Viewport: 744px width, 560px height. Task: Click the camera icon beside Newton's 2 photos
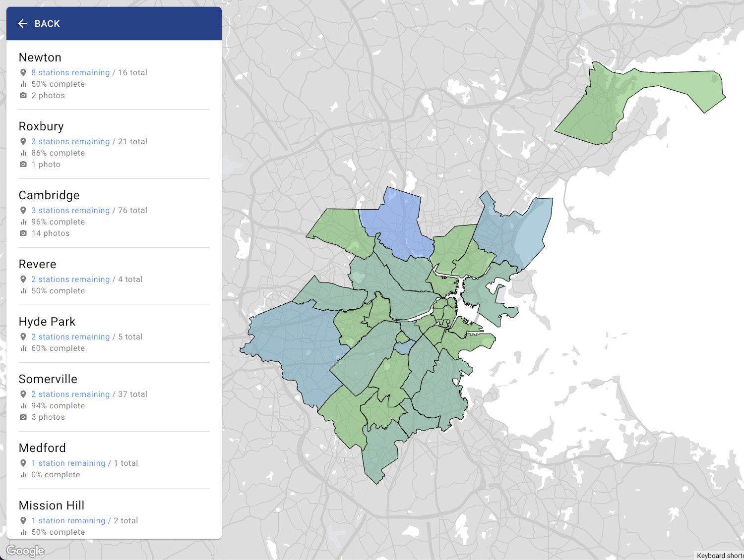pos(23,95)
